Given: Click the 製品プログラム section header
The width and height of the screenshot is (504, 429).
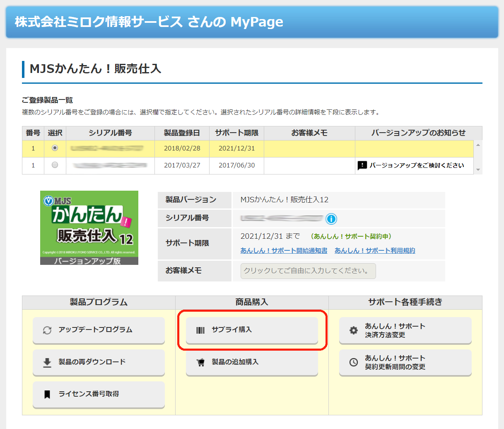Looking at the screenshot, I should tap(99, 302).
